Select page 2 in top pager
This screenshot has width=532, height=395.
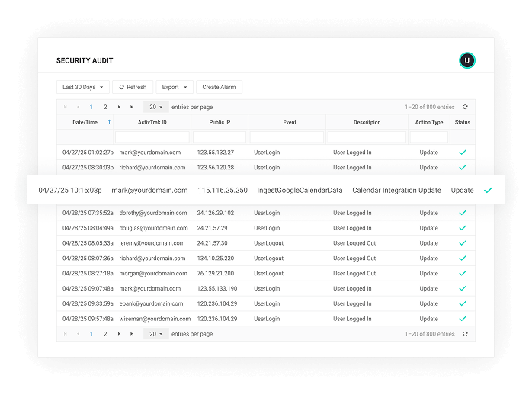[x=105, y=108]
